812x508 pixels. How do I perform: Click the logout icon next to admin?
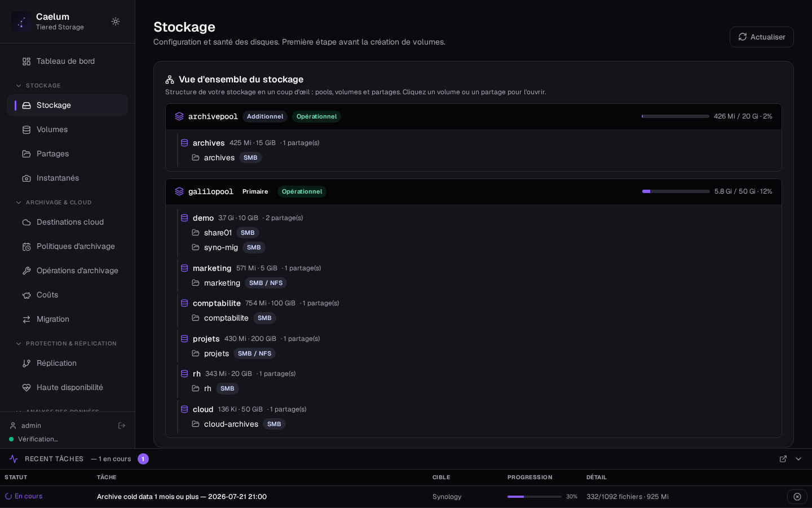122,426
